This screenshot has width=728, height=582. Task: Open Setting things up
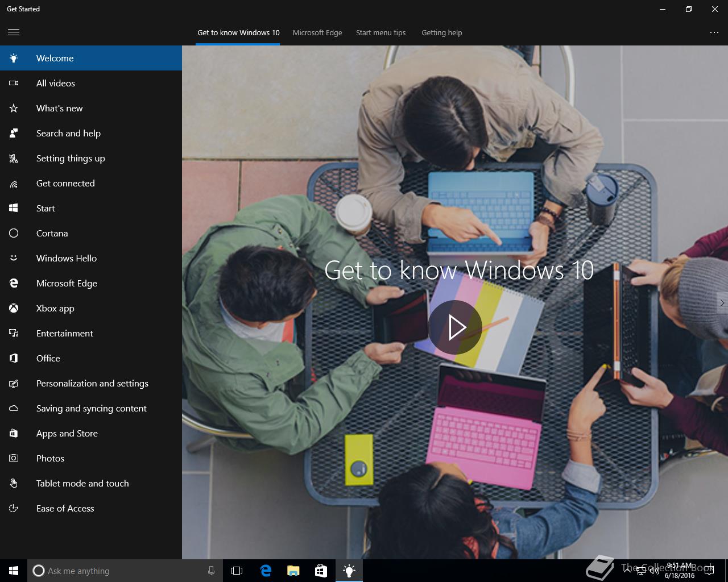(91, 158)
